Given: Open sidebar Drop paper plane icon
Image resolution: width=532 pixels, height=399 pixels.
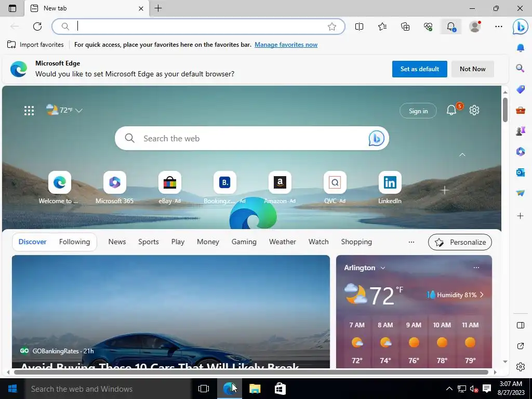Looking at the screenshot, I should click(x=521, y=193).
